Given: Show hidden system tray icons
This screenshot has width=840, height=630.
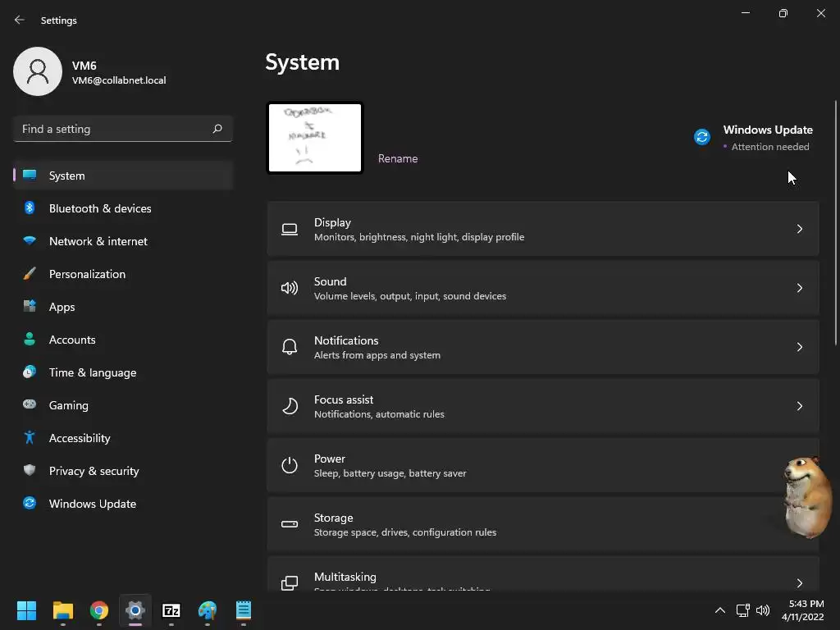Looking at the screenshot, I should pos(720,610).
